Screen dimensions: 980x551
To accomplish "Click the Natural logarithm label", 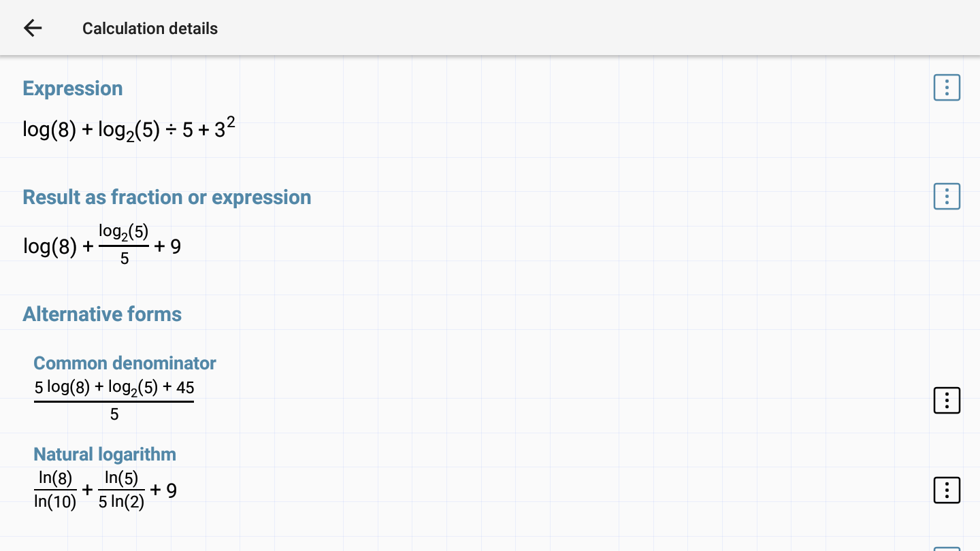I will 105,454.
